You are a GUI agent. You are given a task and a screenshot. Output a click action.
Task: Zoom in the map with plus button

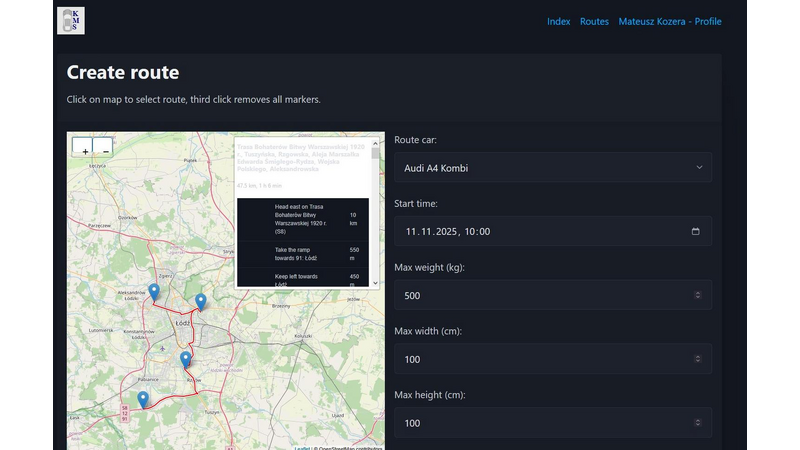84,146
